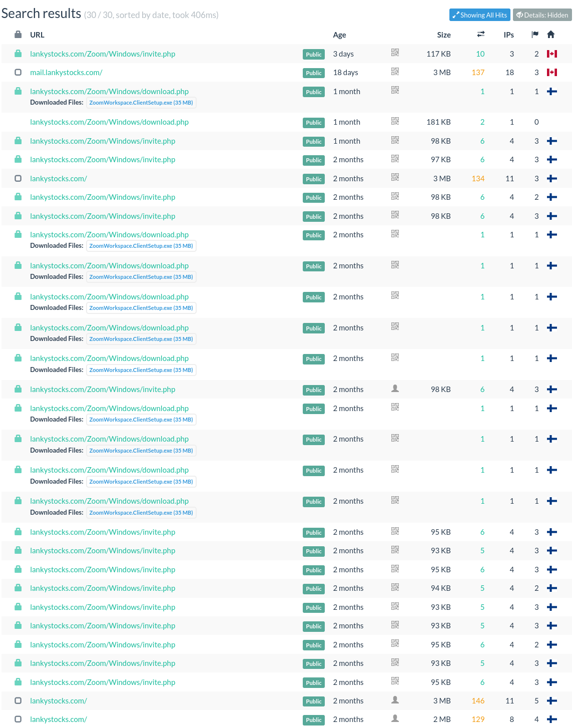This screenshot has width=581, height=728.
Task: Click the Public badge in the 18 days row
Action: tap(314, 73)
